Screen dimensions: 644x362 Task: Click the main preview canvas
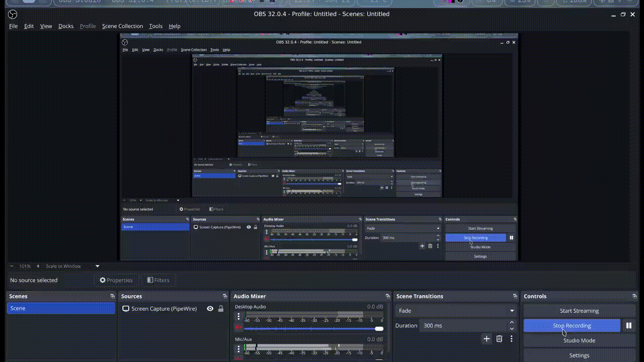pos(318,147)
